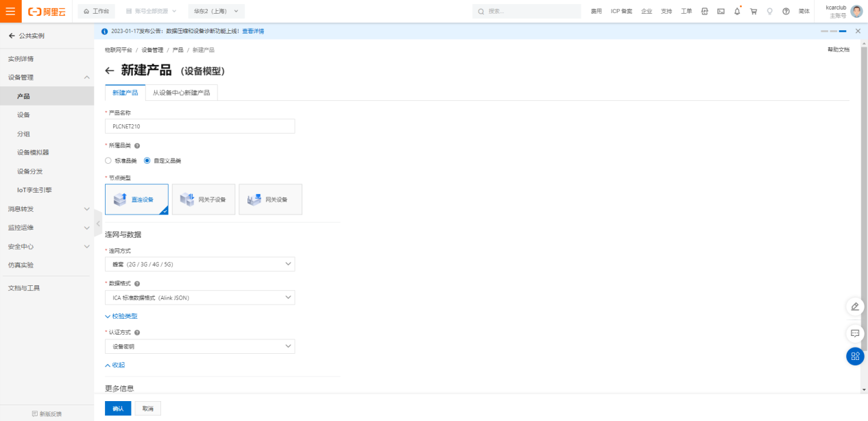The height and width of the screenshot is (421, 868).
Task: Choose the 网关子设备 node type card
Action: (204, 200)
